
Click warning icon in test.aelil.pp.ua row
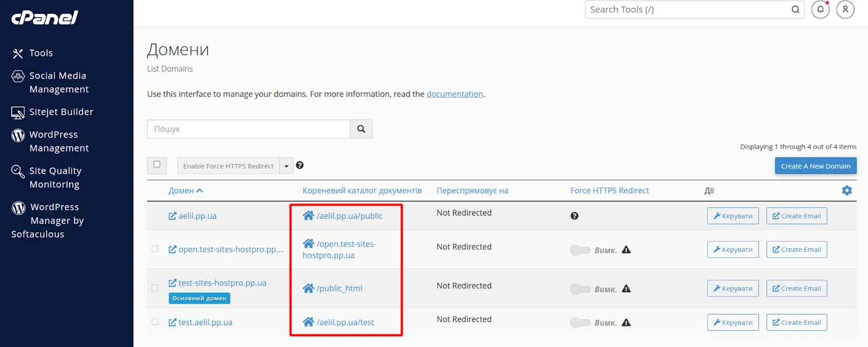click(x=626, y=323)
